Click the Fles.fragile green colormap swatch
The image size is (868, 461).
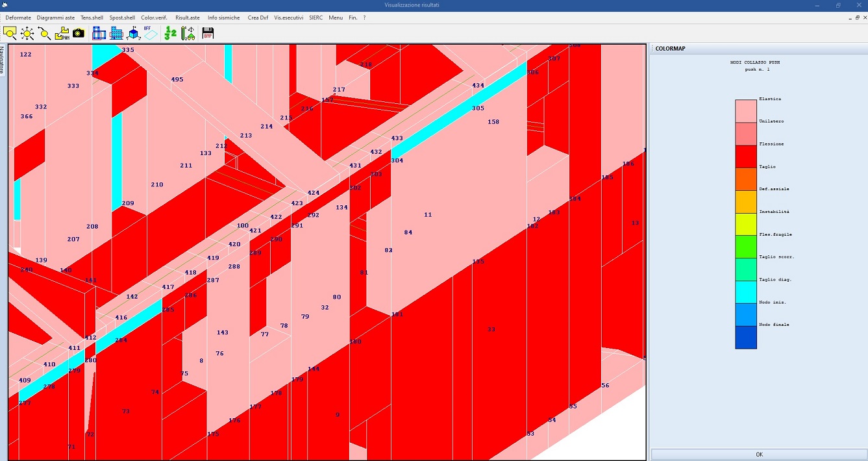click(x=746, y=247)
